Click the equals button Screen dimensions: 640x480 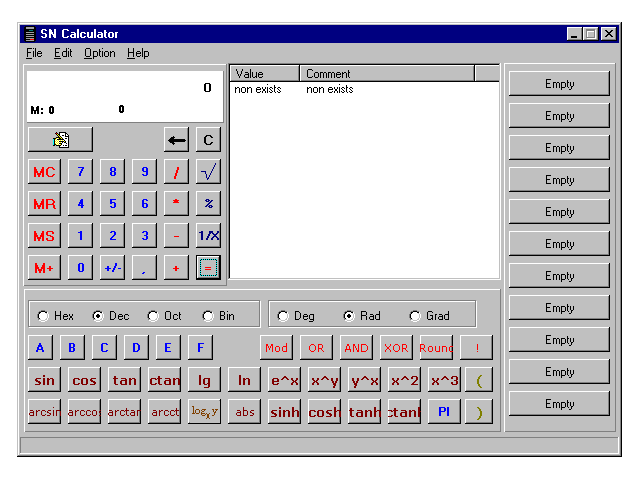[208, 268]
